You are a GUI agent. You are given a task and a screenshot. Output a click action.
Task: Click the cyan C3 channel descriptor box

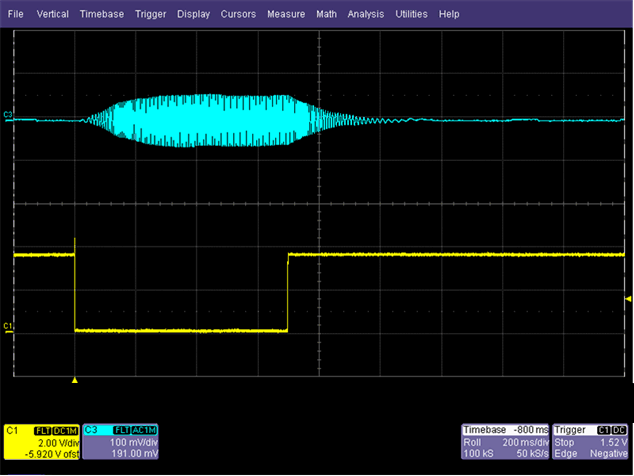(121, 442)
